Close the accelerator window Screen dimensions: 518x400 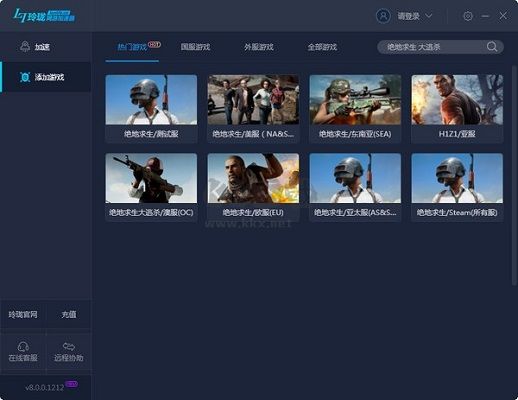pyautogui.click(x=503, y=16)
